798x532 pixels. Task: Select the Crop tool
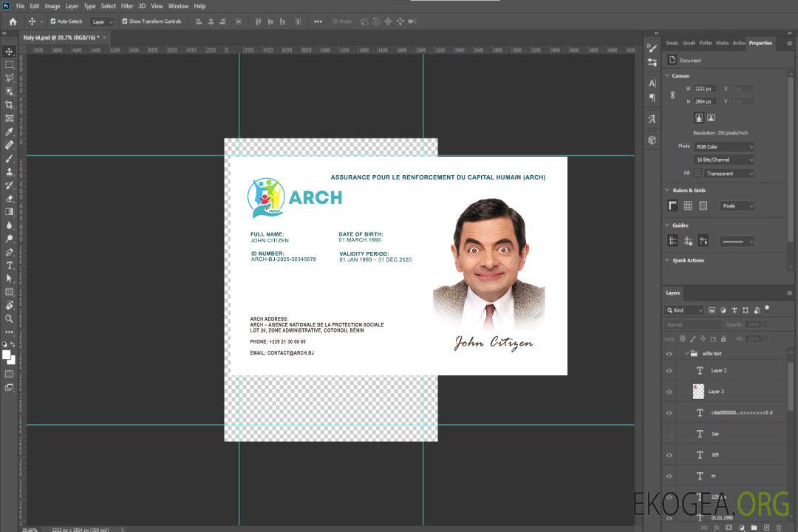[x=9, y=105]
